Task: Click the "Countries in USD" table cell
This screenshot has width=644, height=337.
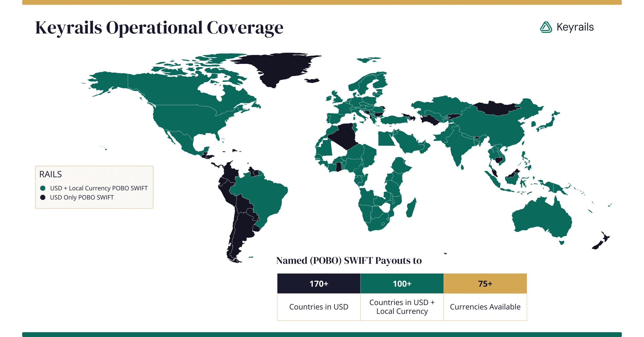Action: point(319,307)
